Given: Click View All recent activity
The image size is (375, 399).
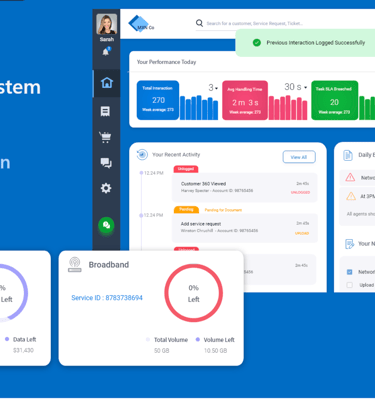Looking at the screenshot, I should tap(299, 157).
